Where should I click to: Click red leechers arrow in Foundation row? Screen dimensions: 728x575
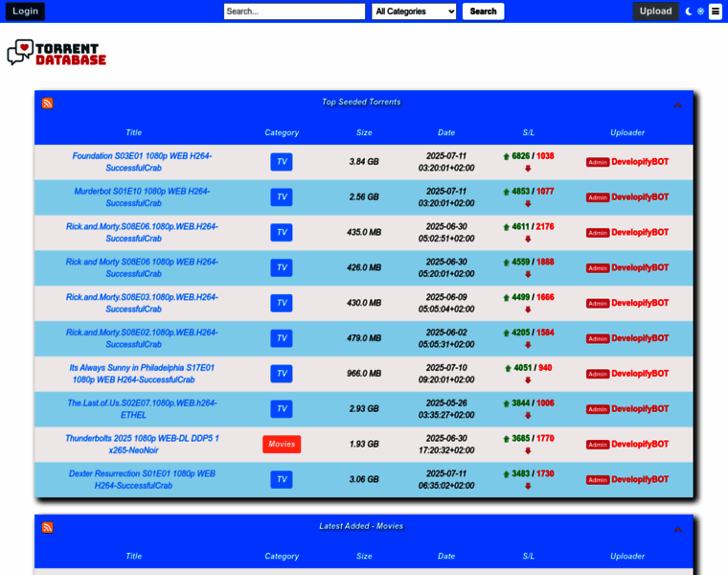coord(528,169)
